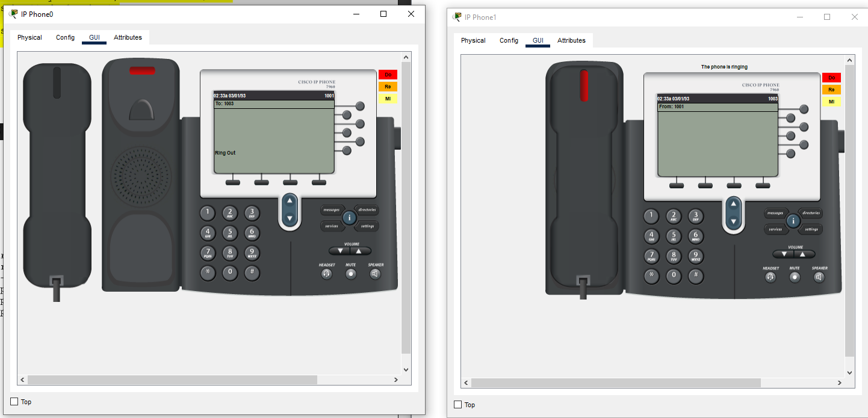Open directories button on IP Phone1
The height and width of the screenshot is (418, 868).
[x=811, y=213]
